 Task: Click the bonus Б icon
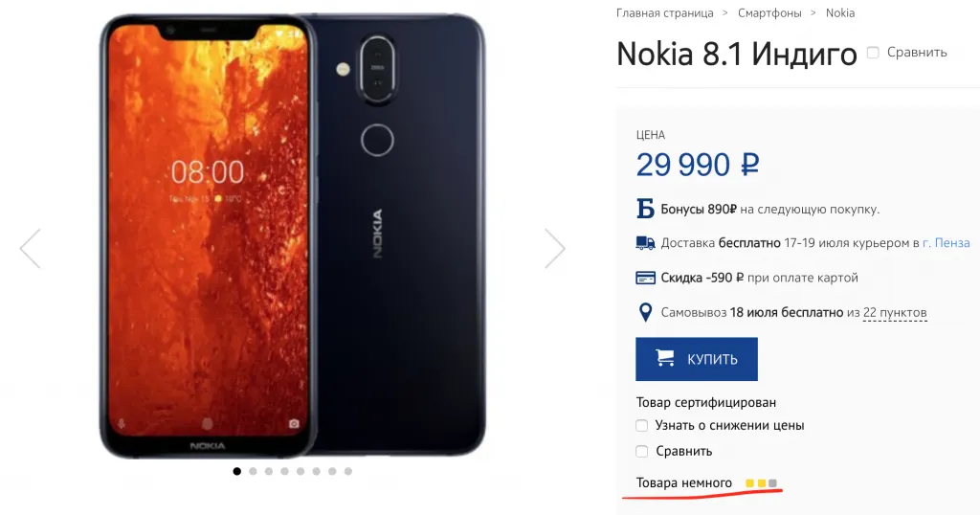[x=645, y=210]
